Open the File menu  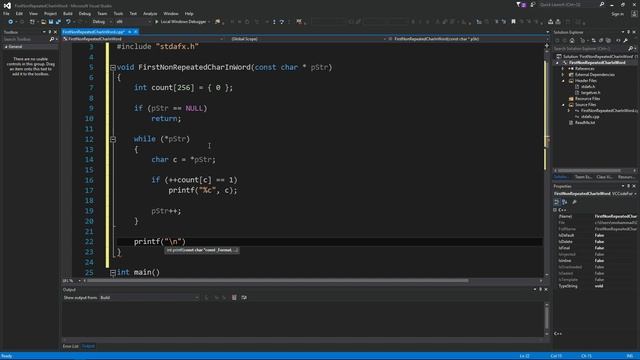[6, 13]
